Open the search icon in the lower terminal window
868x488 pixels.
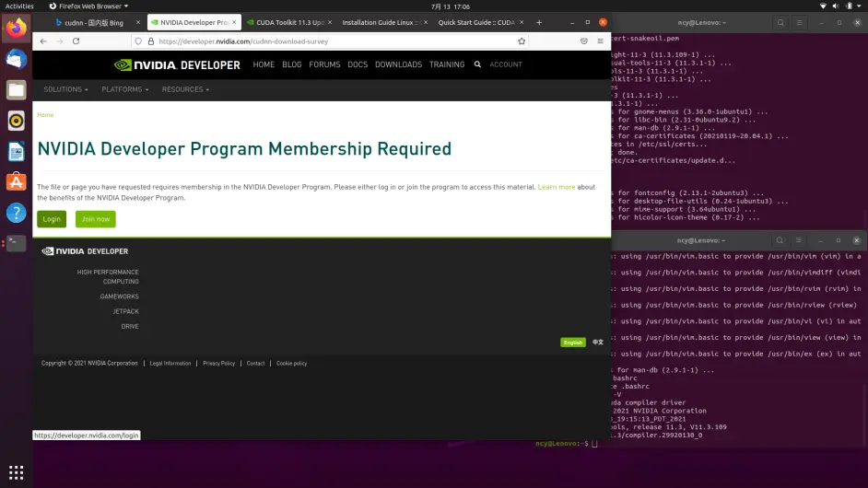click(780, 240)
